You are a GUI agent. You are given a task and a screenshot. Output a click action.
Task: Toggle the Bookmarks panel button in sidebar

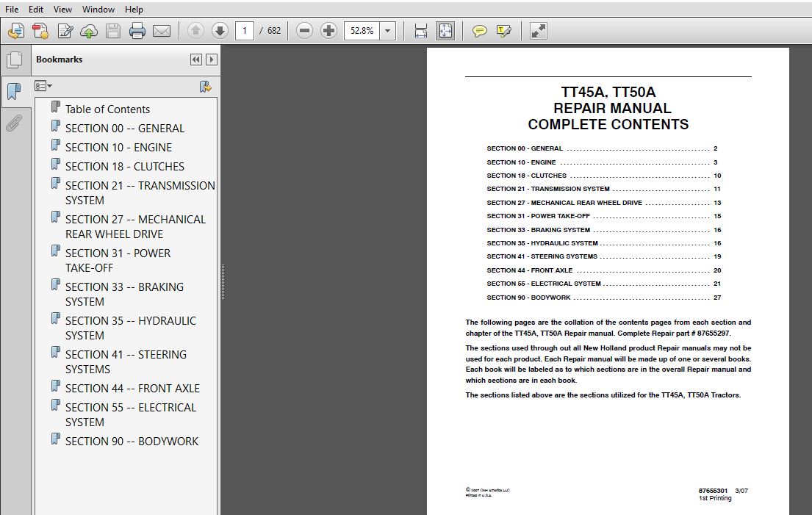pyautogui.click(x=14, y=91)
